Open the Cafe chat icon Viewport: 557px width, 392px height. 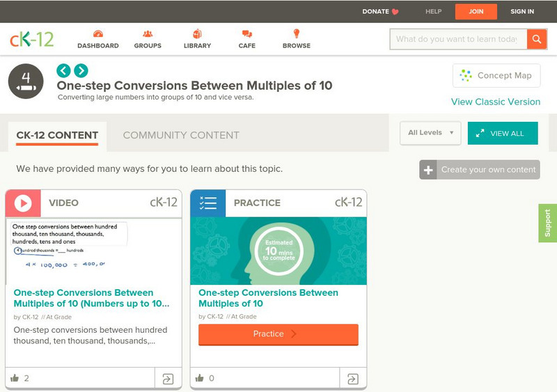(246, 34)
